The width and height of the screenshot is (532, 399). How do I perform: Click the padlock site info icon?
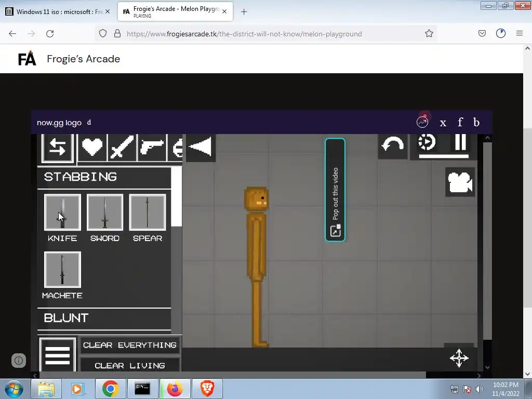[x=117, y=34]
